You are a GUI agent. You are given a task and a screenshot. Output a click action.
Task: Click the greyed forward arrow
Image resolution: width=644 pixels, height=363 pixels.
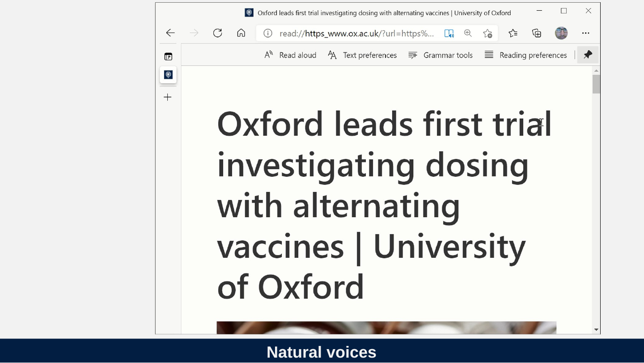pos(194,33)
